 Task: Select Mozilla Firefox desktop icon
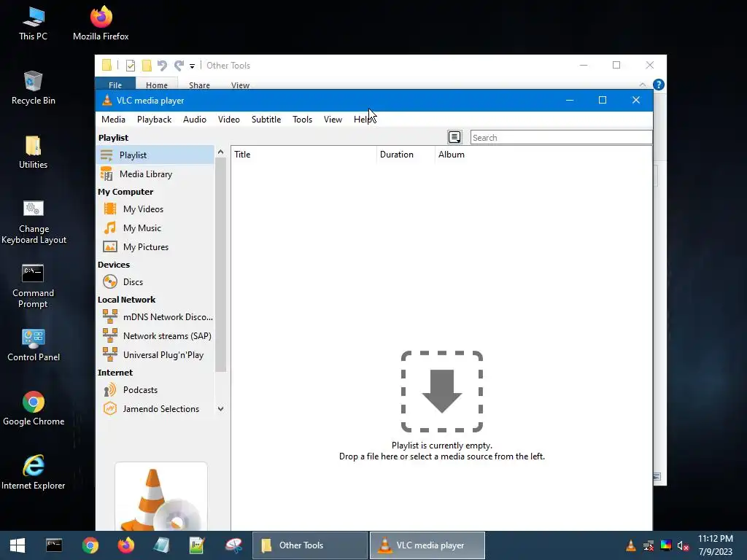(x=101, y=24)
